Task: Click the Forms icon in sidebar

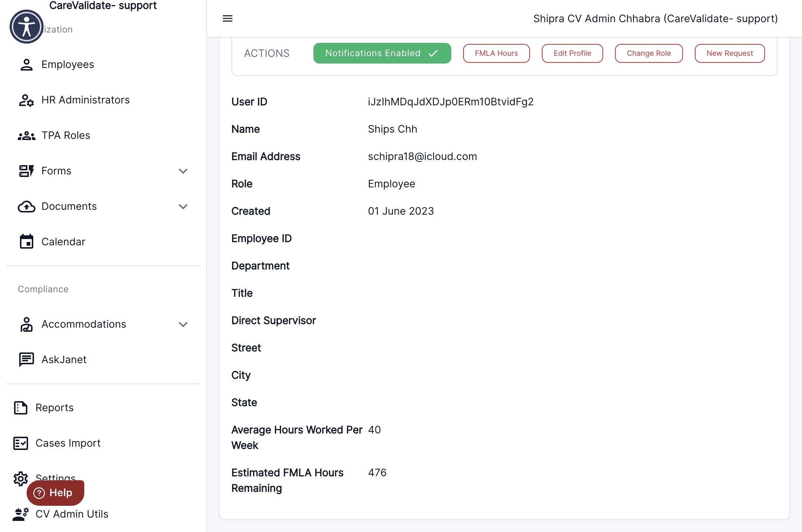Action: point(26,171)
